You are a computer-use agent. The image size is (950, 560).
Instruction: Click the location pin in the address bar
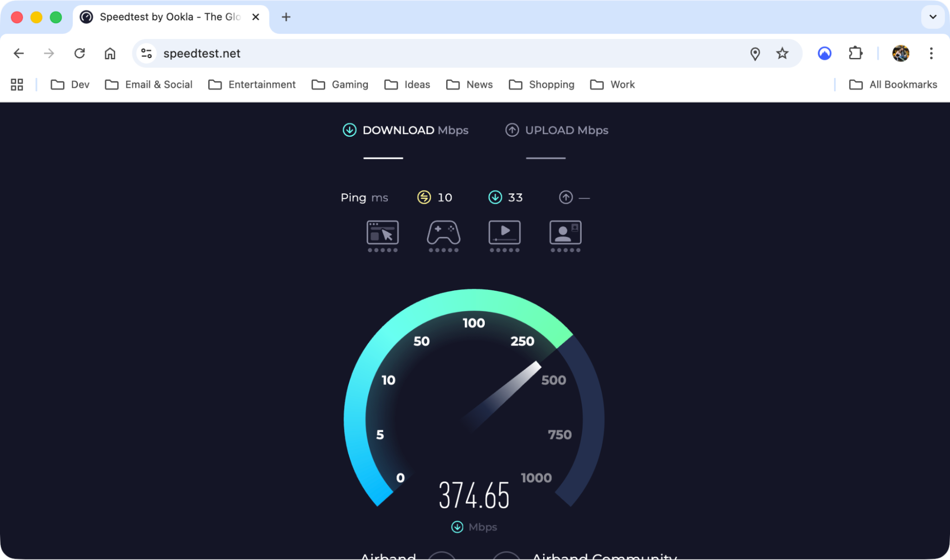755,53
